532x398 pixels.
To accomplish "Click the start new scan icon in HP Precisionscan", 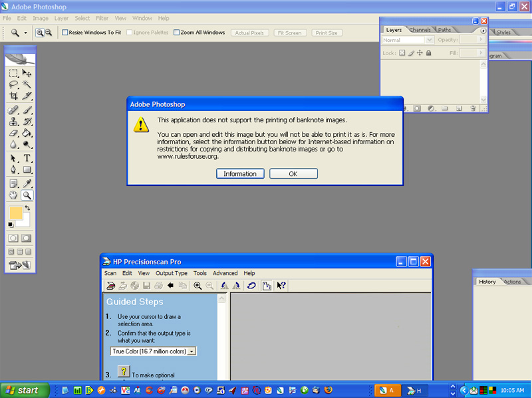I will 110,286.
